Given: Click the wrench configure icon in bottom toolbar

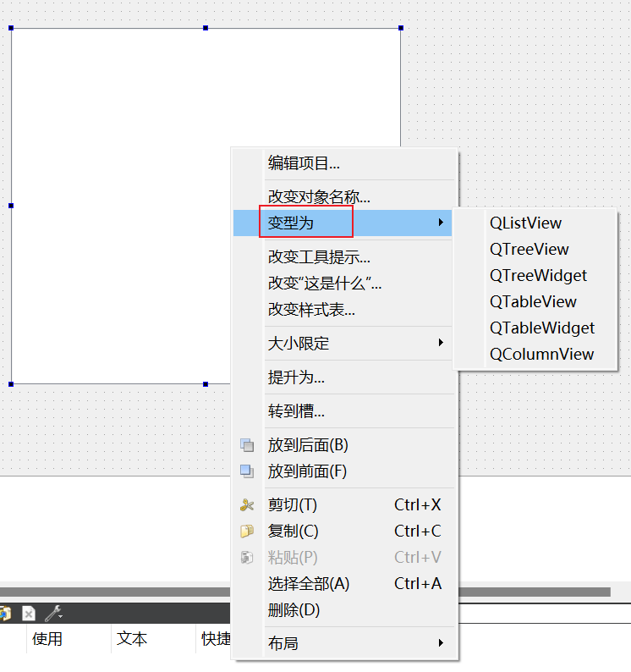Looking at the screenshot, I should pos(54,614).
